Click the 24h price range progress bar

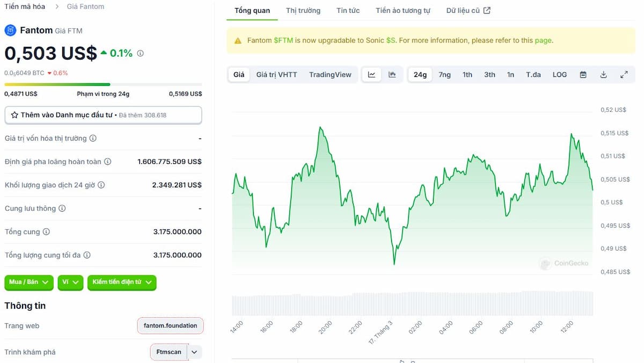coord(103,84)
